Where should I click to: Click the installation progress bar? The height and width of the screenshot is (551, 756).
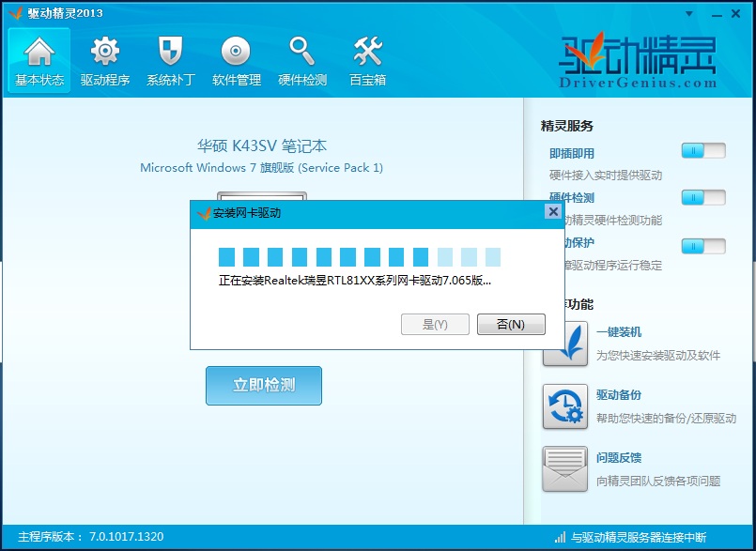click(x=360, y=257)
